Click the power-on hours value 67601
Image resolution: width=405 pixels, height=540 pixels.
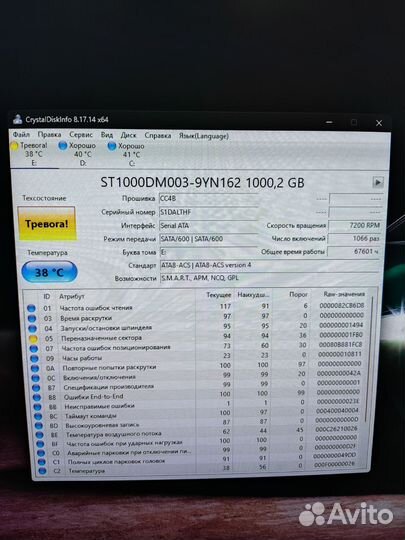point(354,252)
